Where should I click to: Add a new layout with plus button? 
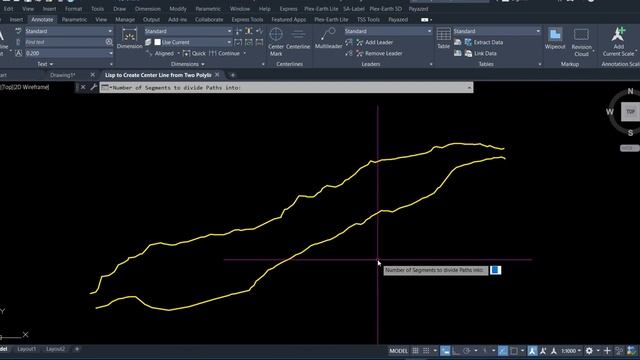[x=77, y=349]
